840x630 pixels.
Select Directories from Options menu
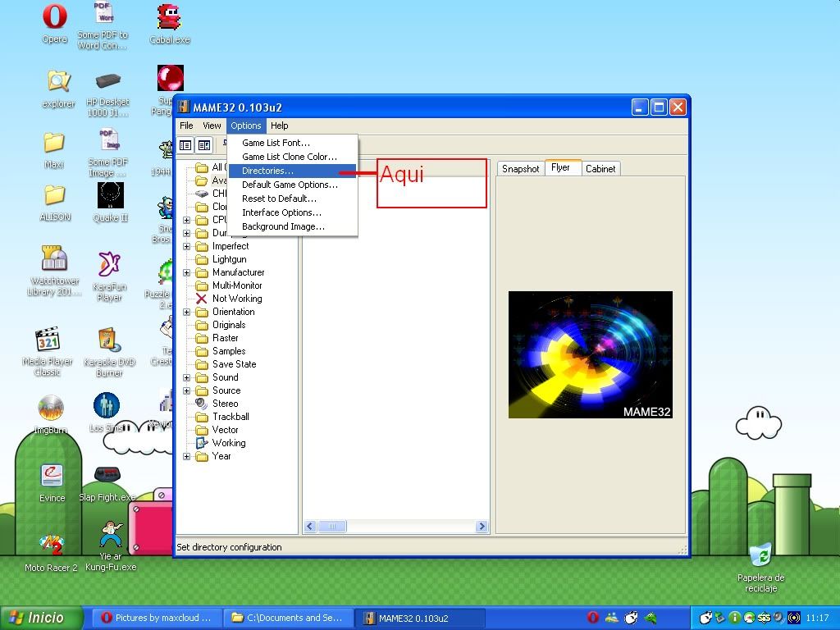(x=293, y=171)
